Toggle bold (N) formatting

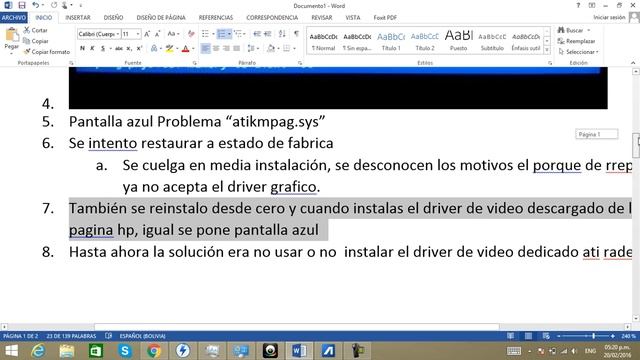[82, 49]
